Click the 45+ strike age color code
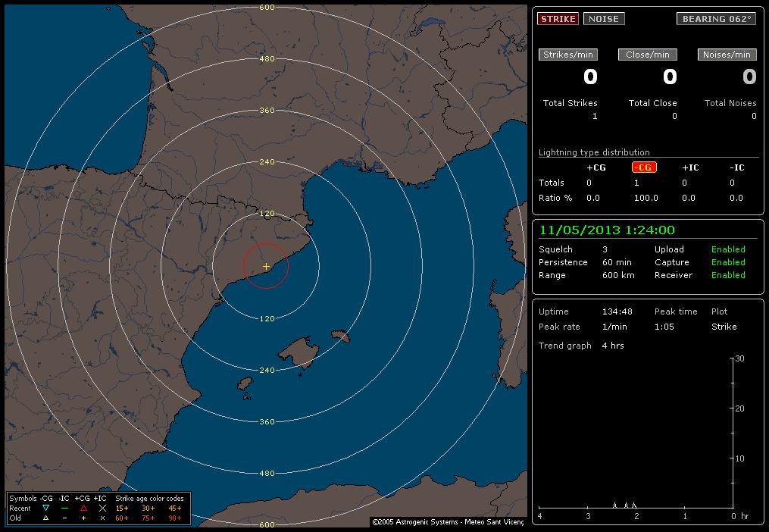Viewport: 769px width, 532px height. [x=175, y=508]
